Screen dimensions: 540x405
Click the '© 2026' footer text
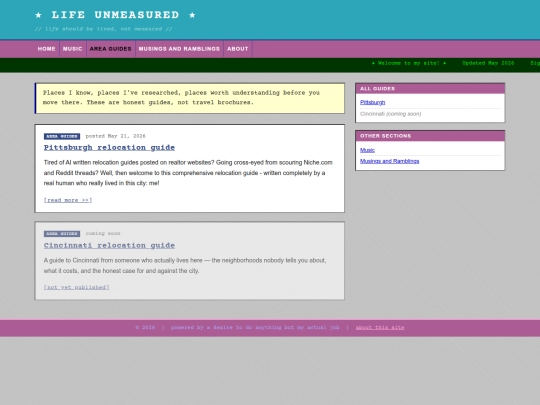(145, 328)
